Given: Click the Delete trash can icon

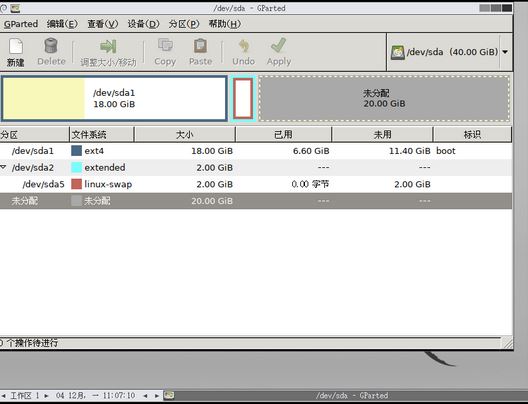Looking at the screenshot, I should pos(51,46).
